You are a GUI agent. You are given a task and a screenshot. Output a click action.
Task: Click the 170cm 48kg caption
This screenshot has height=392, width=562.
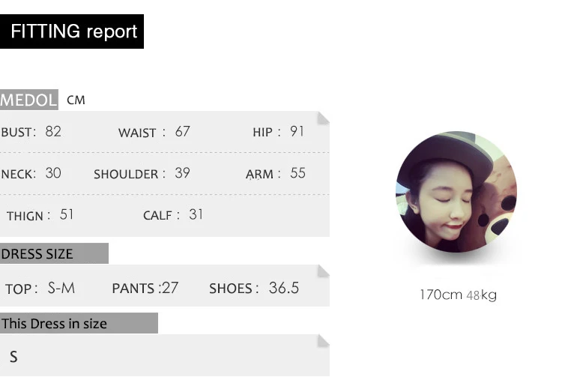(x=458, y=295)
